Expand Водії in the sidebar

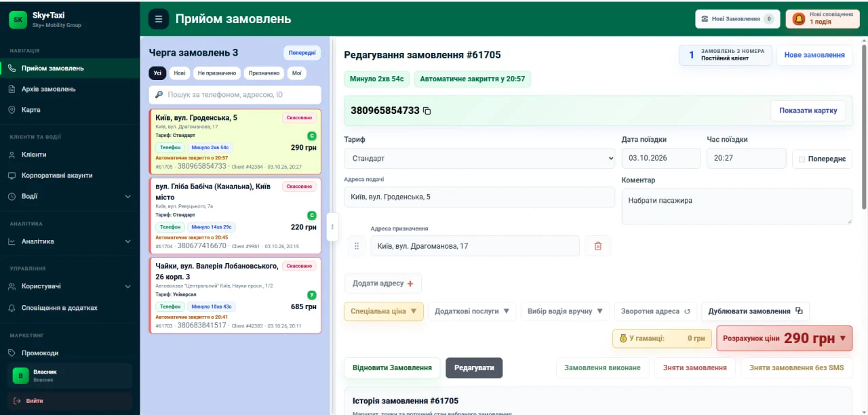pos(70,197)
